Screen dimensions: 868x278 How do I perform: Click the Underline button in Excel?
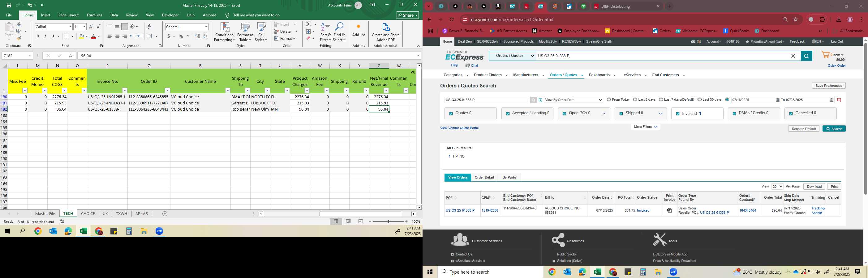[53, 36]
